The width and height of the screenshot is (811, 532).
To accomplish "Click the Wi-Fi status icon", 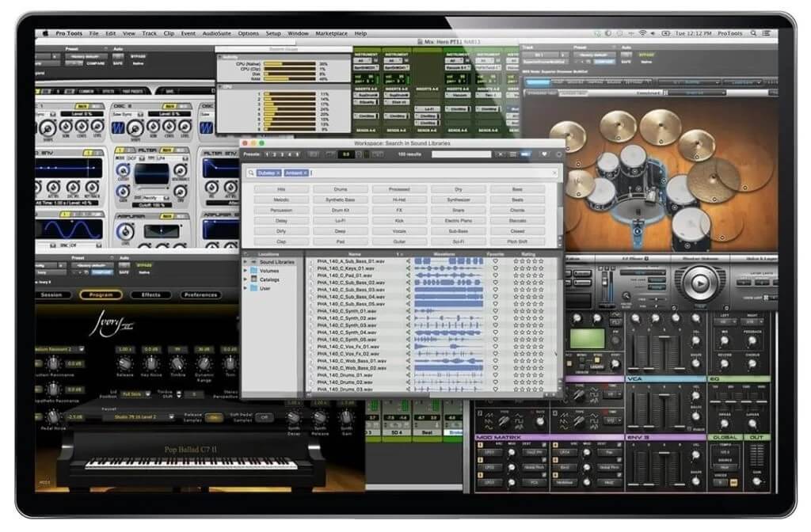I will [x=642, y=33].
